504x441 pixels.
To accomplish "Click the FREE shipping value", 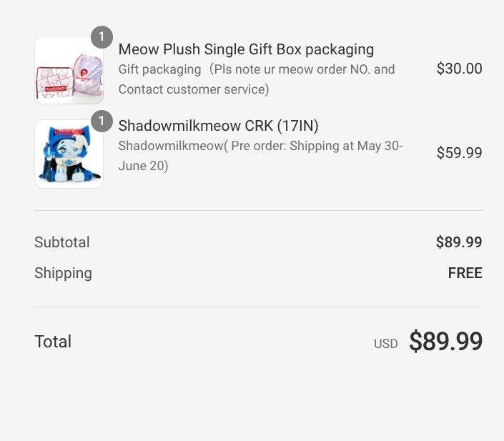I will 465,273.
